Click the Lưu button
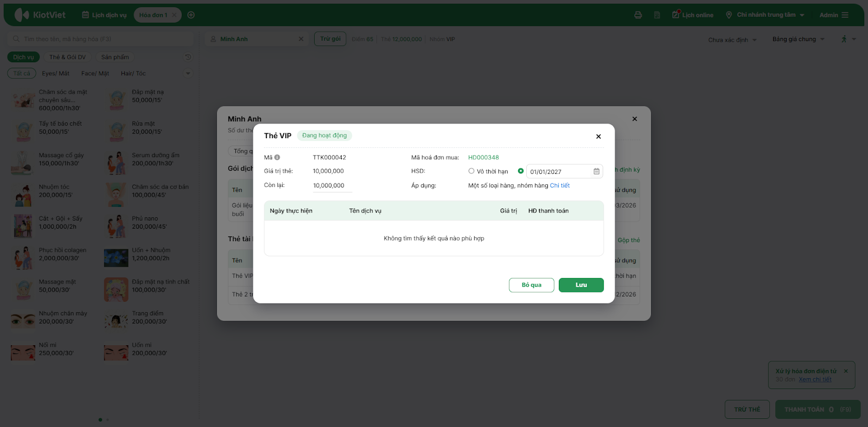 (581, 285)
